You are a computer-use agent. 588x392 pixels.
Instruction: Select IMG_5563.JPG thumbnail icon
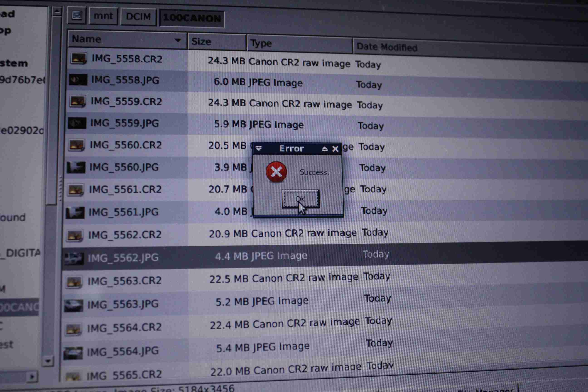pyautogui.click(x=73, y=305)
